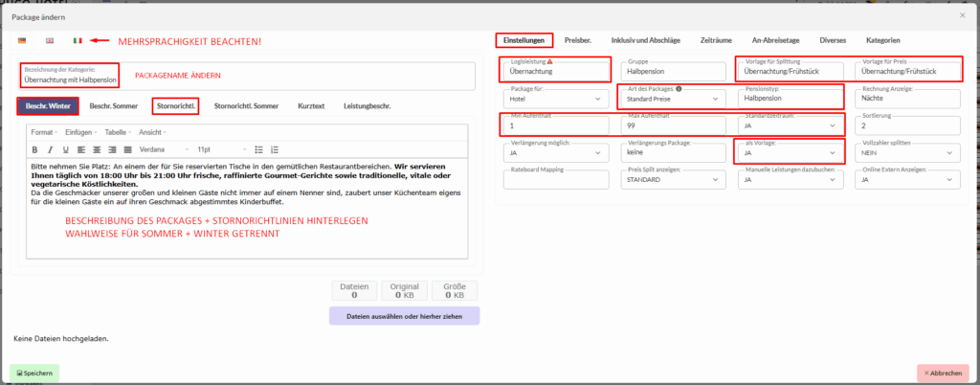Image resolution: width=980 pixels, height=385 pixels.
Task: Open the Vollzahler splitten dropdown
Action: coord(906,152)
